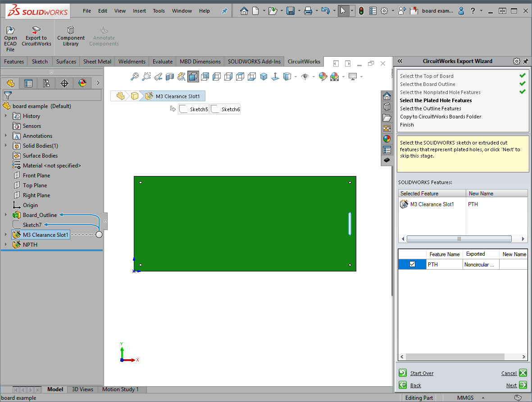The width and height of the screenshot is (532, 402).
Task: Open the DisplayManager tab
Action: [82, 83]
